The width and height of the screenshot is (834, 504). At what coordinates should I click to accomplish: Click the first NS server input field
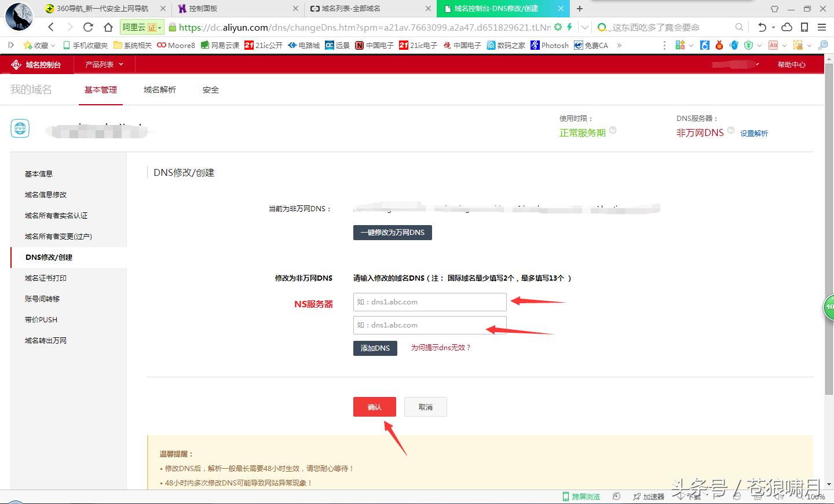tap(430, 301)
